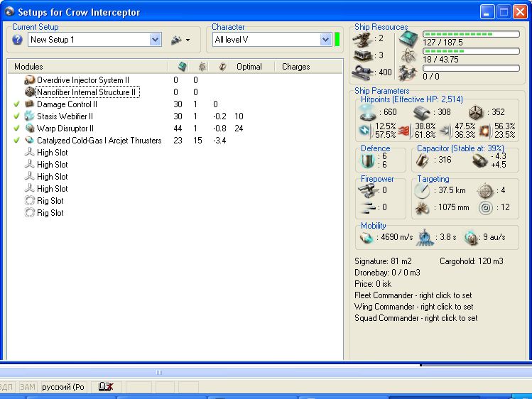
Task: Click the Price: 0 isk text
Action: tap(373, 284)
